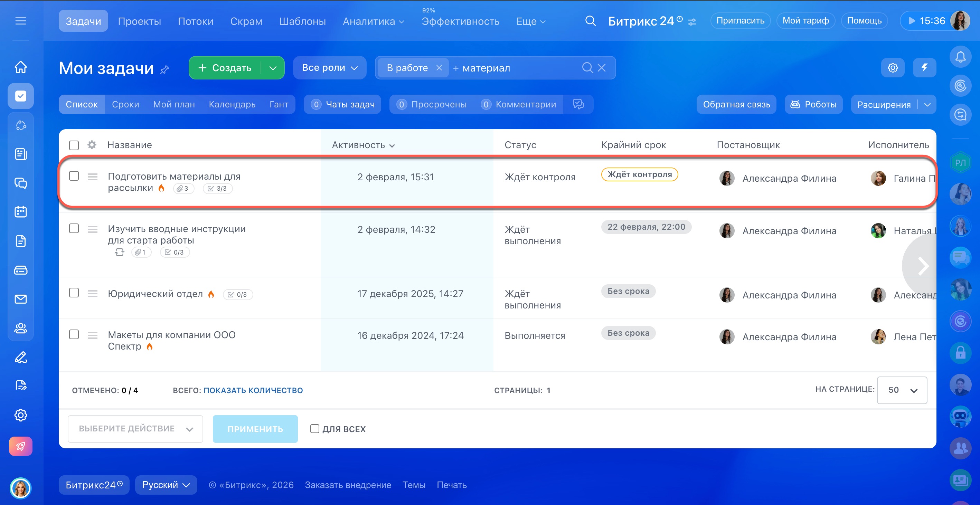The image size is (980, 505).
Task: Check the Юридический отдел task checkbox
Action: tap(74, 293)
